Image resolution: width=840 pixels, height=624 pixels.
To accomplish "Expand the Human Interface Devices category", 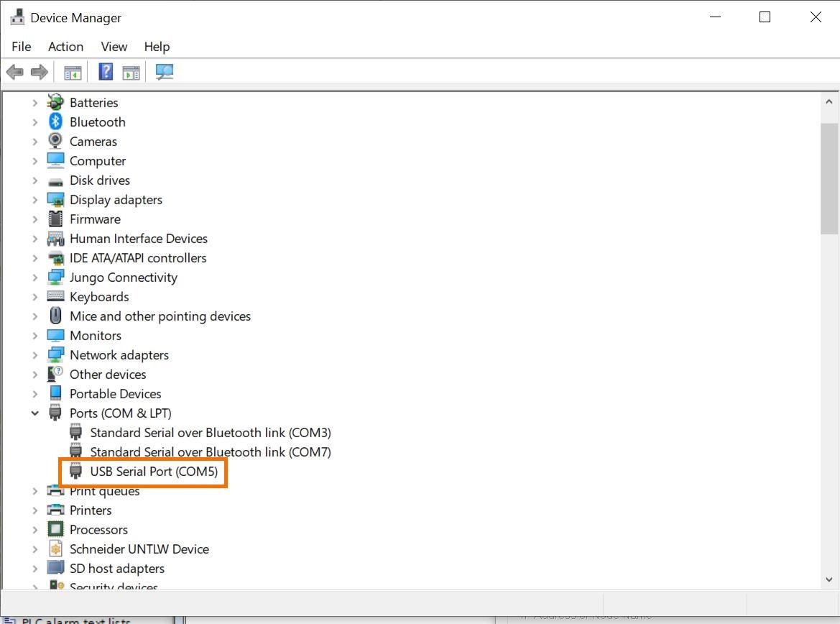I will (x=35, y=238).
